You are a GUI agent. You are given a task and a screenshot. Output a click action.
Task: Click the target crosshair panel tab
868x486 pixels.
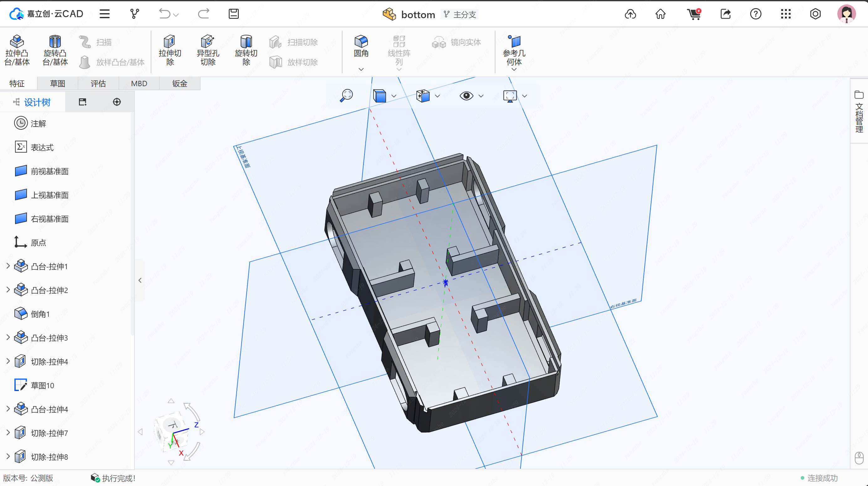click(117, 102)
